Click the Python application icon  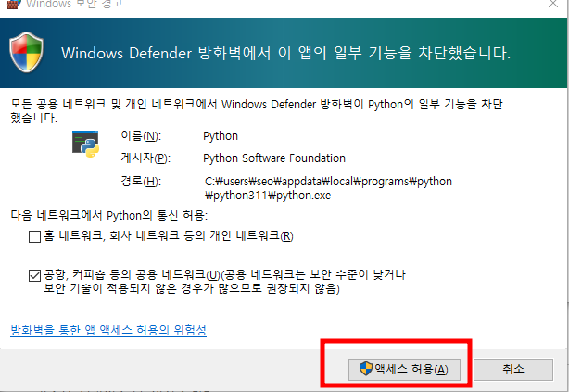(x=85, y=144)
